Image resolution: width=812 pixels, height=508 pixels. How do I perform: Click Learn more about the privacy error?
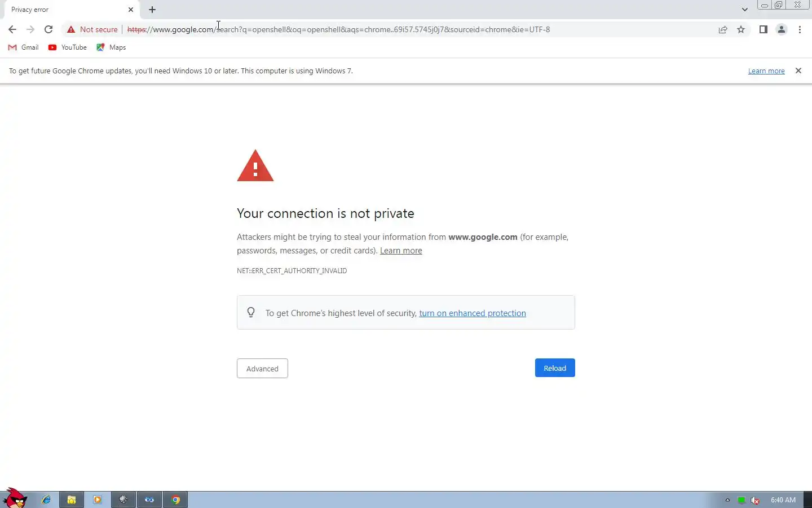click(401, 251)
